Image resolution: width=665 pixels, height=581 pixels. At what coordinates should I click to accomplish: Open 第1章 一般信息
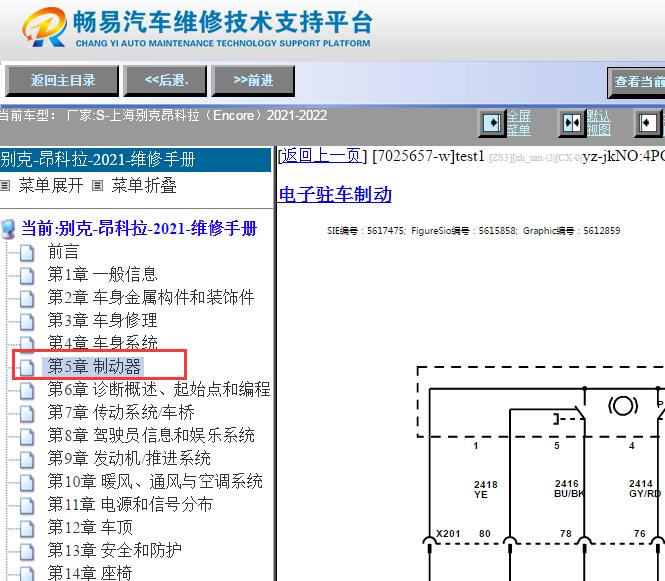click(x=102, y=274)
